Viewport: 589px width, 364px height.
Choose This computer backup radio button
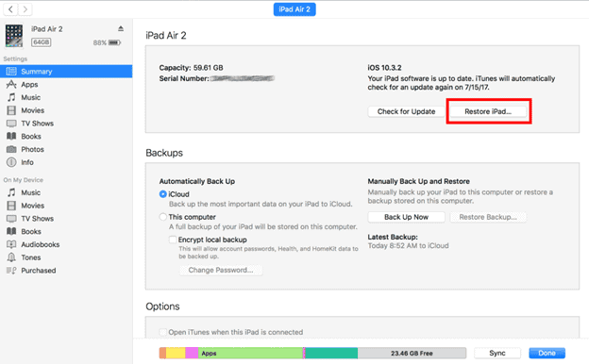tap(163, 217)
